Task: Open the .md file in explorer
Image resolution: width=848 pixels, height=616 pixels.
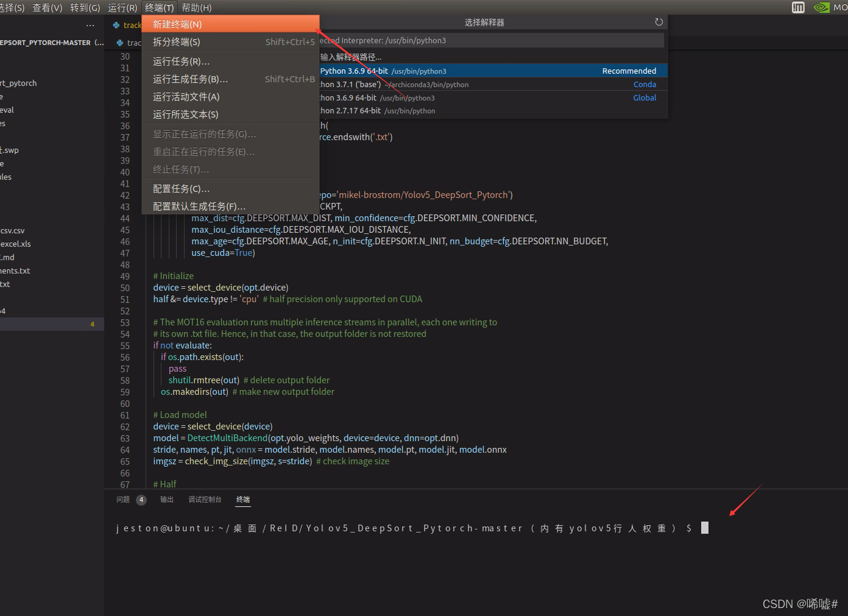Action: [x=52, y=257]
